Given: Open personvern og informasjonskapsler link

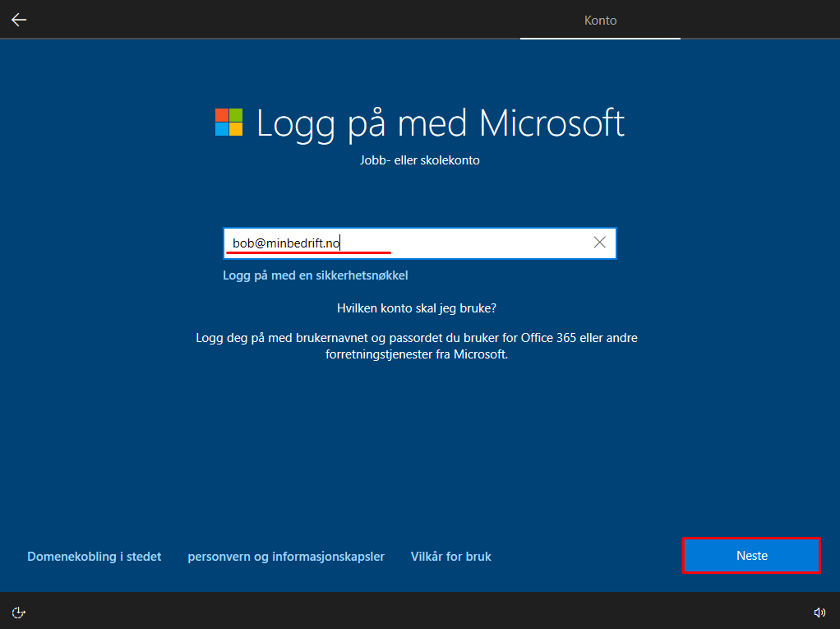Looking at the screenshot, I should pos(286,557).
